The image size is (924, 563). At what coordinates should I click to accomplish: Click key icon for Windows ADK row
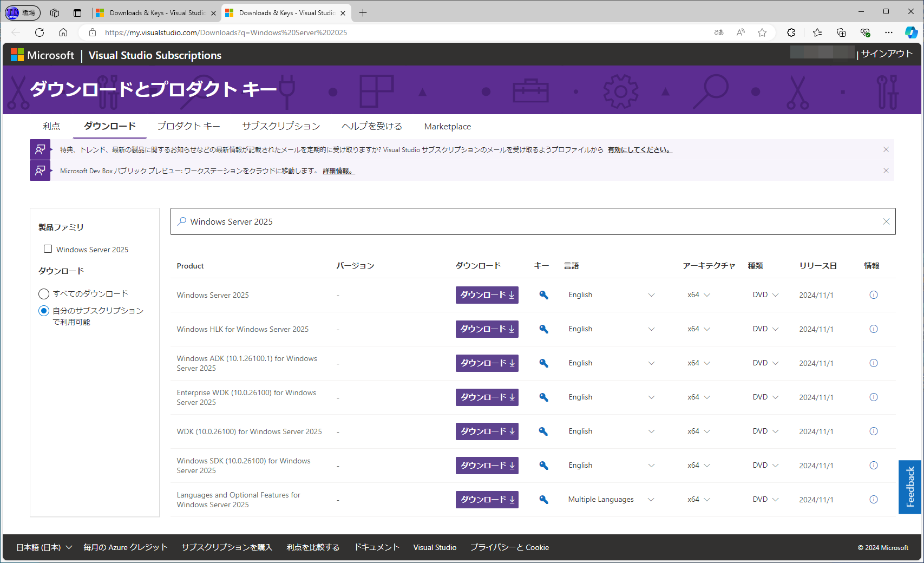pos(543,363)
